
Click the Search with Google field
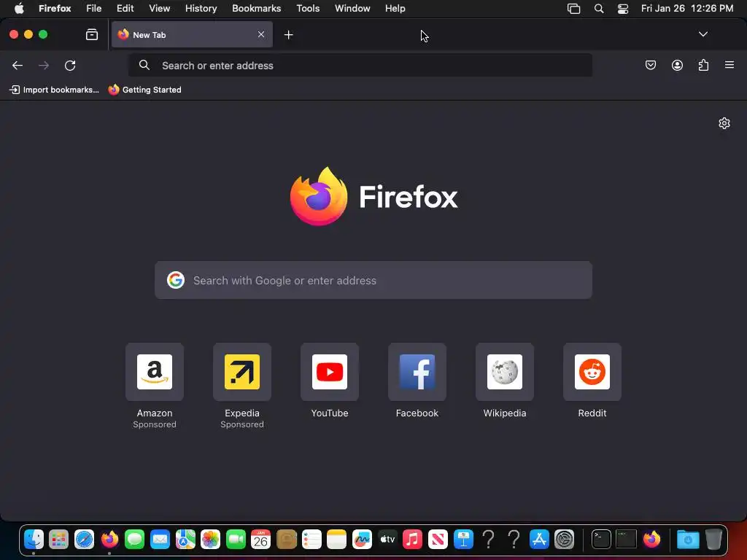tap(373, 281)
